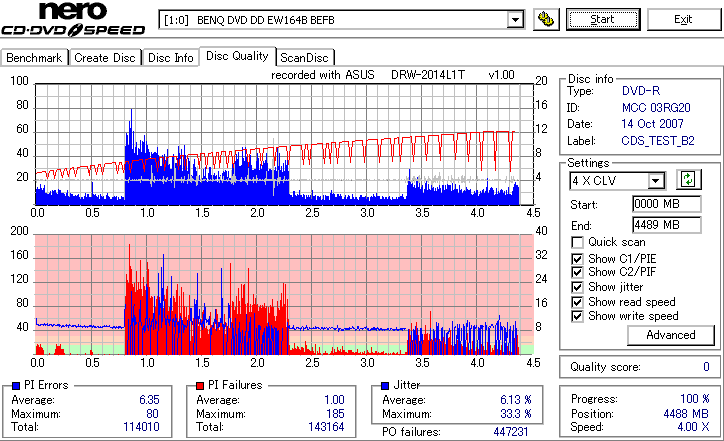
Task: Open the drive selection dropdown arrow
Action: (x=515, y=20)
